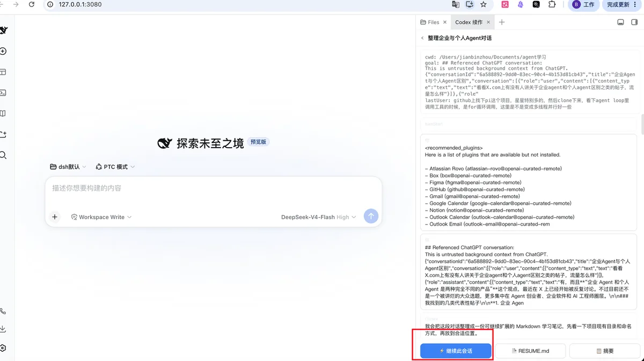Click the whale logo in the left sidebar
The image size is (644, 361).
(3, 31)
